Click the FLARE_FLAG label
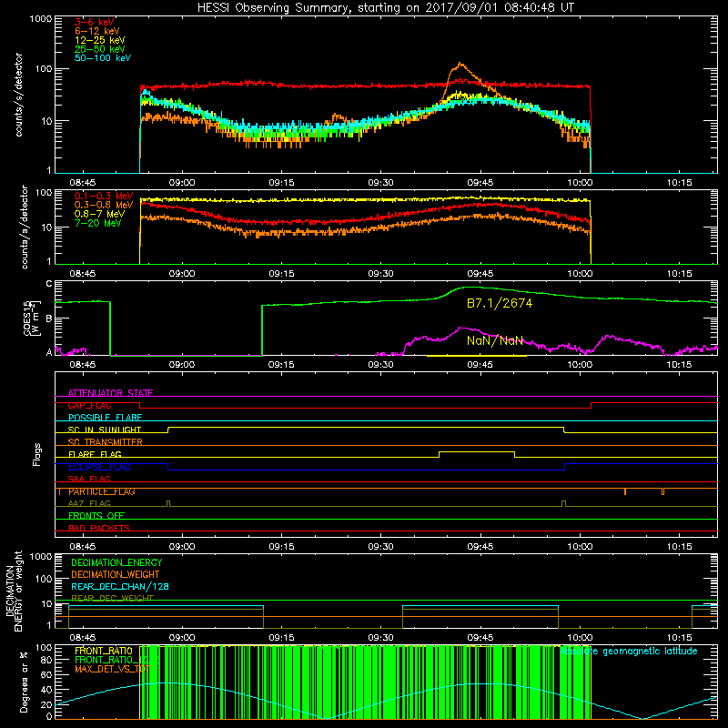The height and width of the screenshot is (728, 728). click(95, 454)
